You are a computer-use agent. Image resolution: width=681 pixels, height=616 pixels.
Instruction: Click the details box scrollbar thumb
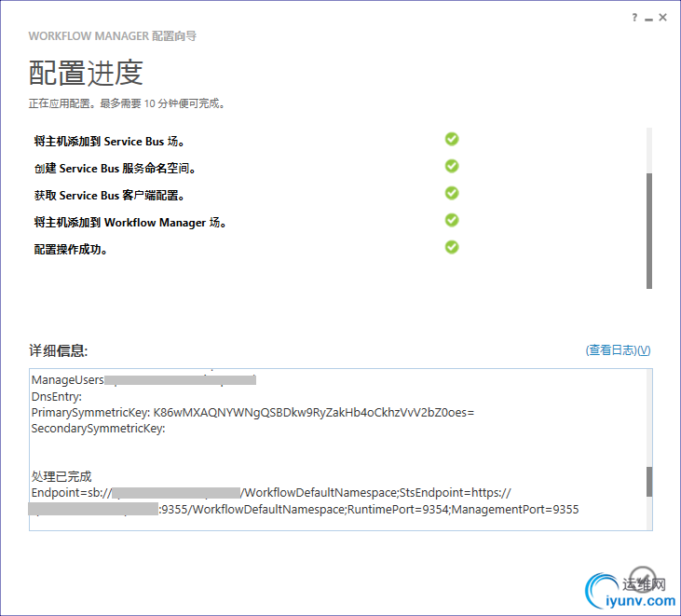[x=649, y=481]
